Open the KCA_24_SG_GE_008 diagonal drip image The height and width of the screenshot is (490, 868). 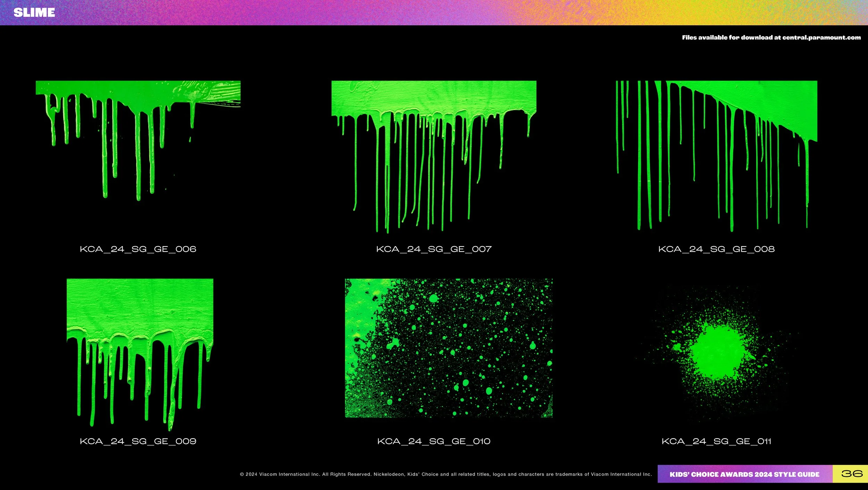point(716,156)
